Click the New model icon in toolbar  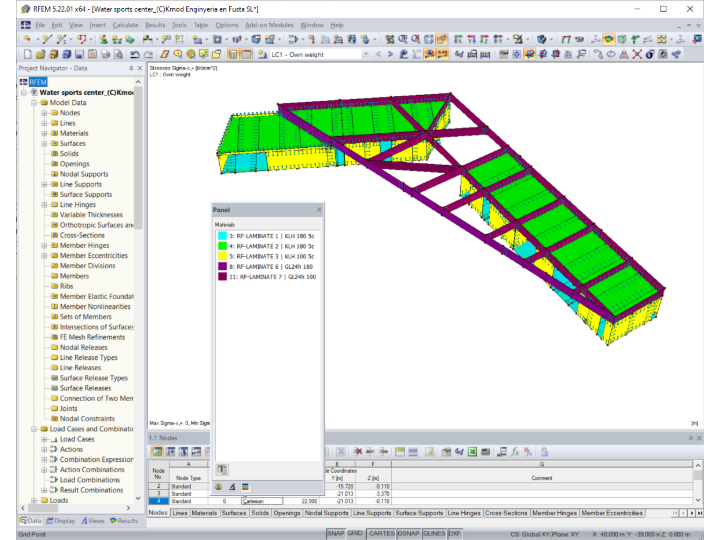tap(27, 54)
